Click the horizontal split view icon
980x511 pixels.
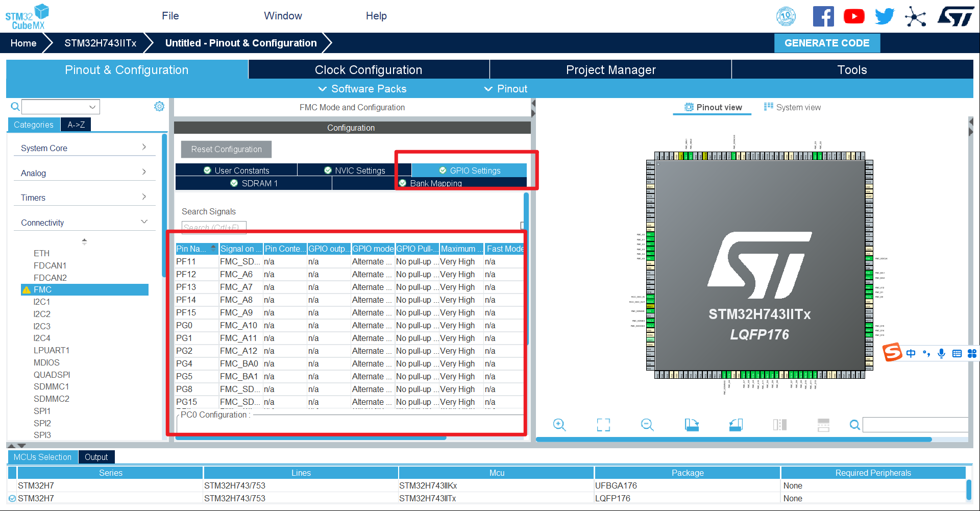(x=823, y=425)
